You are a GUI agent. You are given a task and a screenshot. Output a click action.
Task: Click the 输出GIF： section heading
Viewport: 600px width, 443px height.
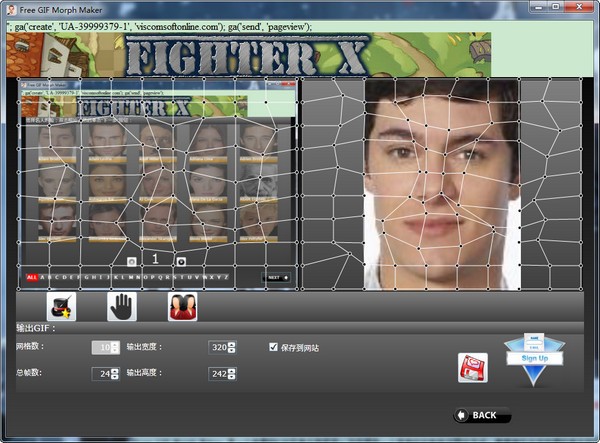coord(36,328)
